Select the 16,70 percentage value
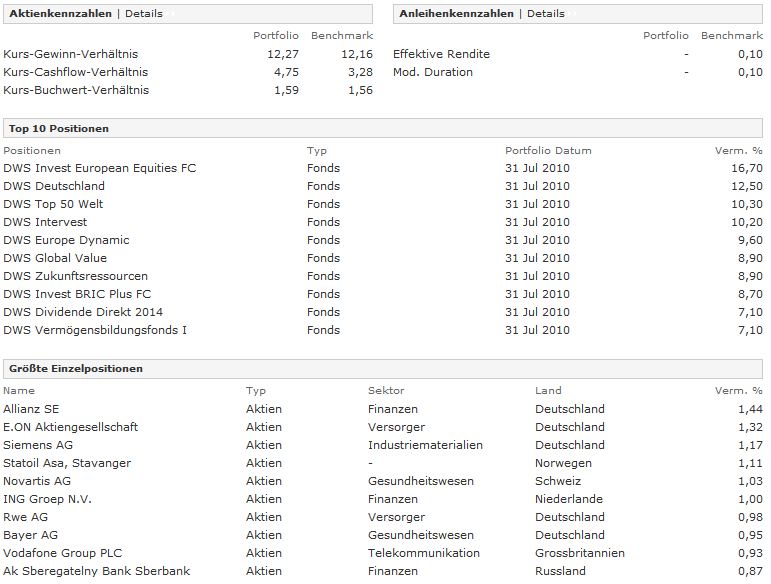Image resolution: width=771 pixels, height=584 pixels. click(747, 168)
